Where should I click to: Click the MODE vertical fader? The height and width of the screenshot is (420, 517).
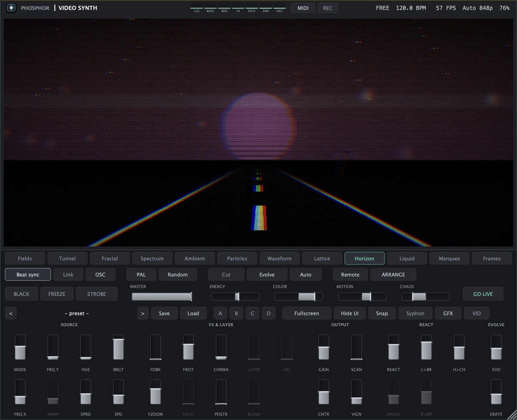(x=20, y=347)
